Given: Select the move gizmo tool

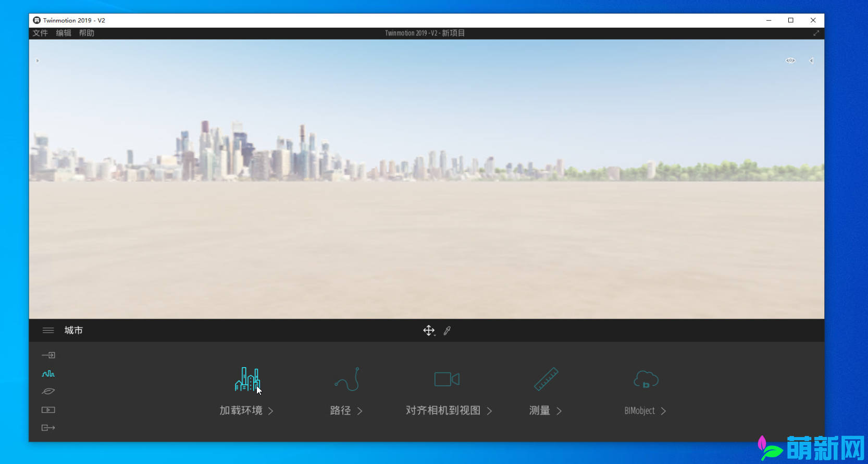Looking at the screenshot, I should pyautogui.click(x=429, y=331).
